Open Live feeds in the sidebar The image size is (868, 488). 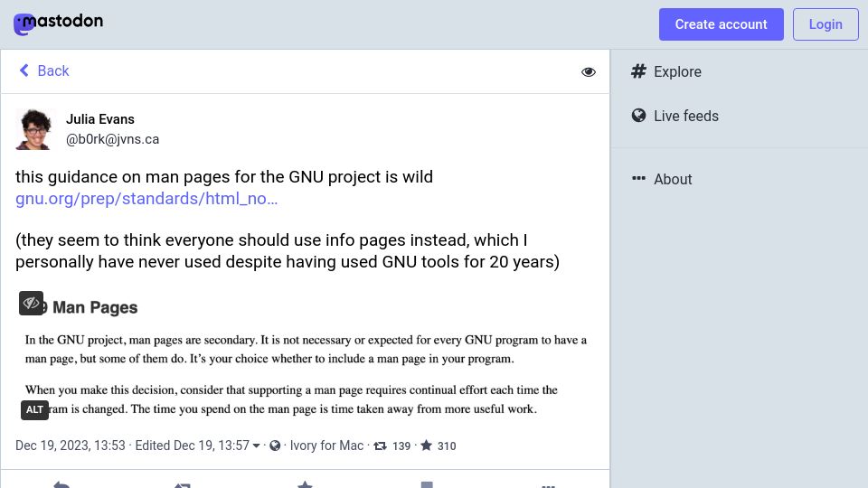click(675, 117)
